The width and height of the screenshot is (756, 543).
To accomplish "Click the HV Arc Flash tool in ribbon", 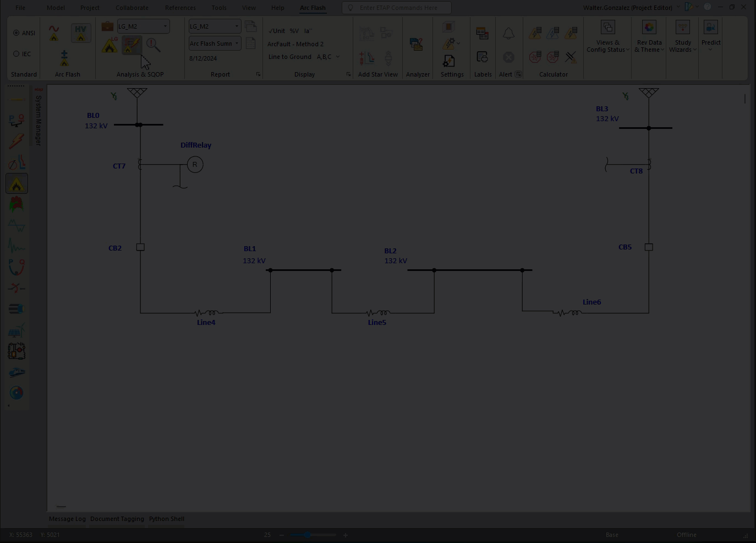I will click(x=80, y=33).
